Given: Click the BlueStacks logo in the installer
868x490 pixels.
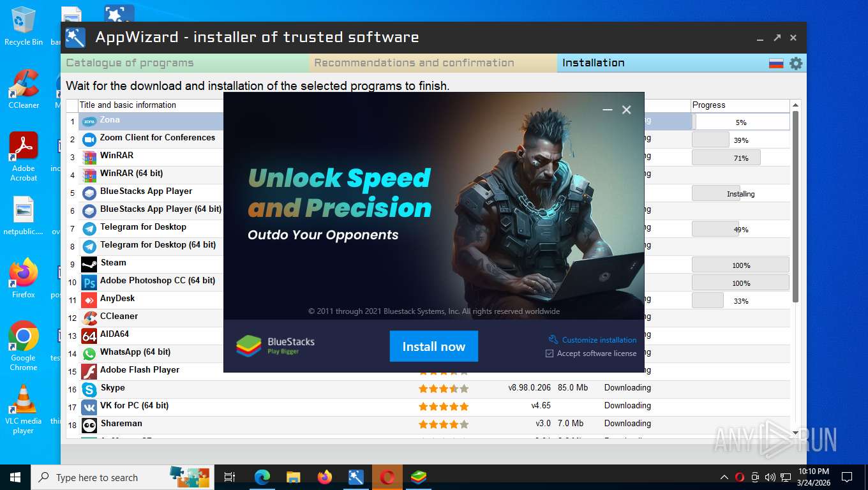Looking at the screenshot, I should click(x=249, y=346).
